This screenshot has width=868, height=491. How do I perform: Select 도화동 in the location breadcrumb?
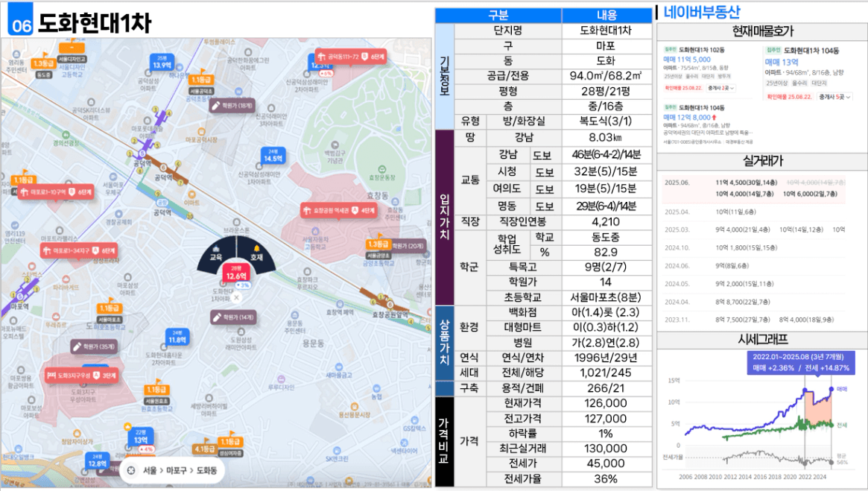point(206,470)
